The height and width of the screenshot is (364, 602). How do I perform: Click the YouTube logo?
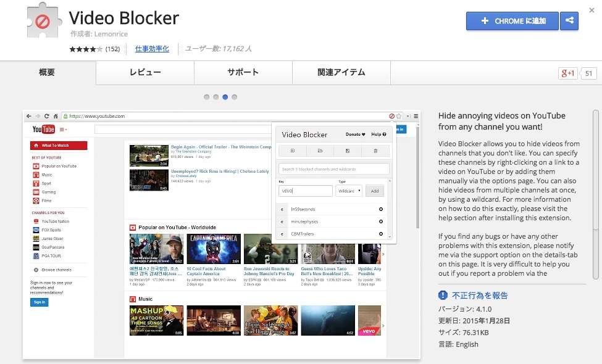[44, 130]
